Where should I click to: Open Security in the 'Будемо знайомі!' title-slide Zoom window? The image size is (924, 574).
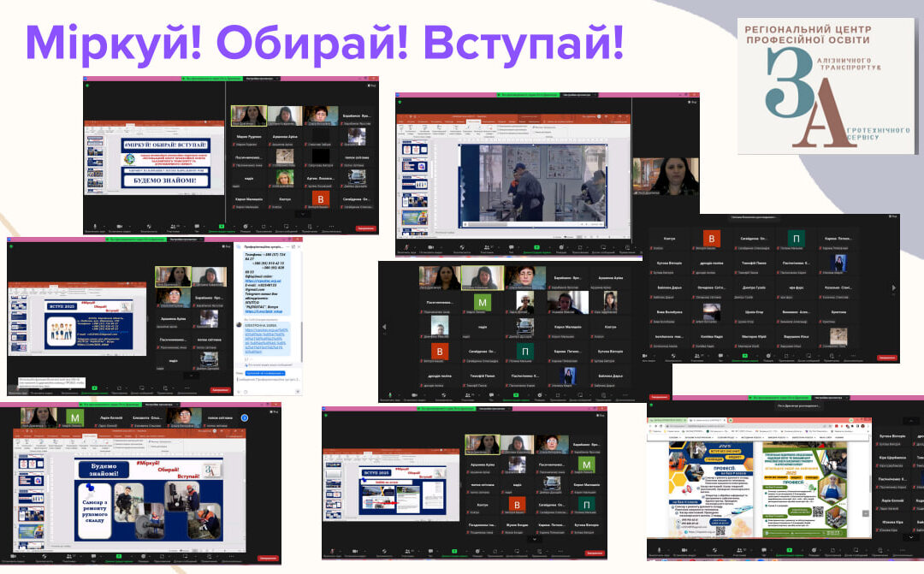pos(149,227)
